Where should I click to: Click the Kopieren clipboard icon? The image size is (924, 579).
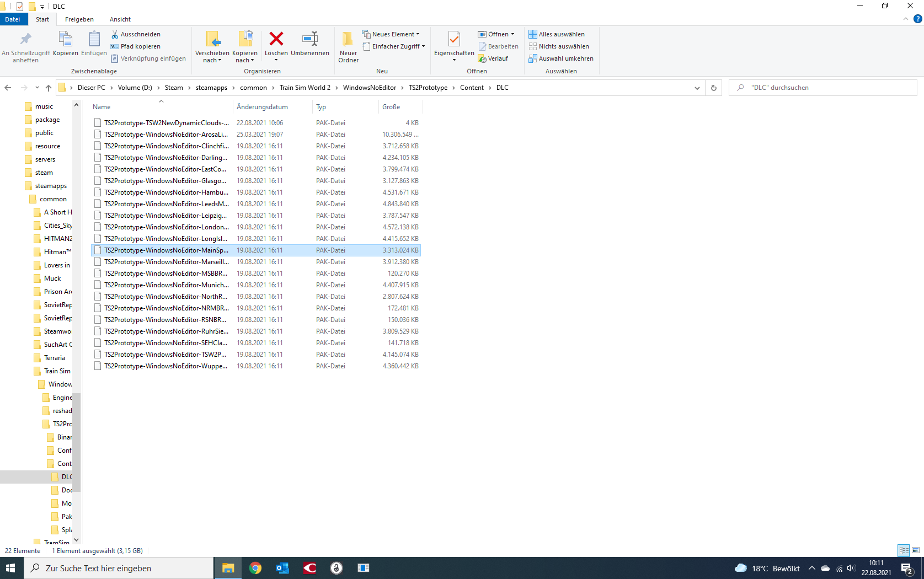66,44
